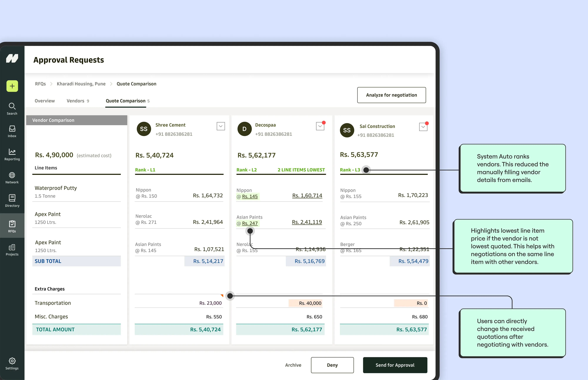Click Decospaa amount Rs. 2,41,119
Screen dimensions: 588x380
tap(307, 222)
